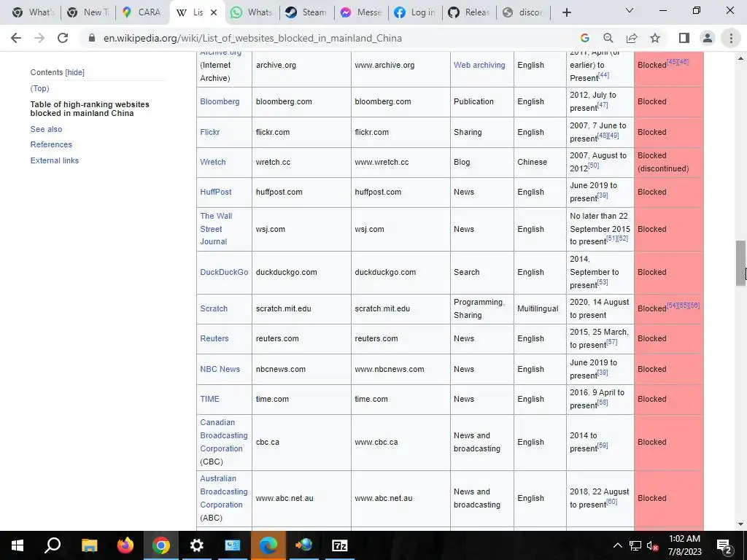
Task: Open the Wretch article link
Action: click(213, 162)
